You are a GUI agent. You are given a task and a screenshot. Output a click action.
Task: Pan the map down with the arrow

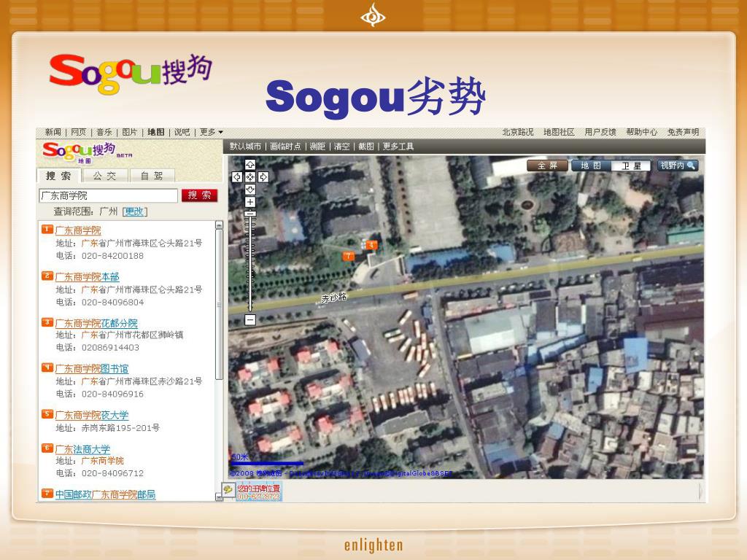coord(250,190)
